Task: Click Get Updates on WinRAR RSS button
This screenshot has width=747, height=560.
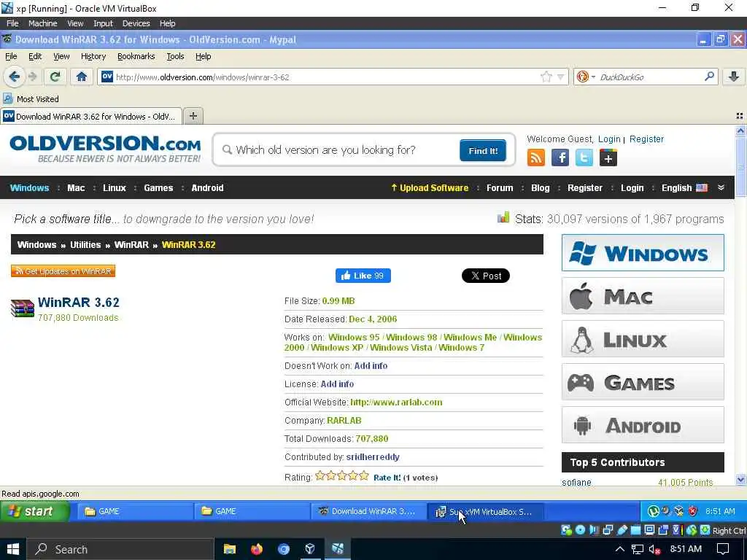Action: [63, 271]
